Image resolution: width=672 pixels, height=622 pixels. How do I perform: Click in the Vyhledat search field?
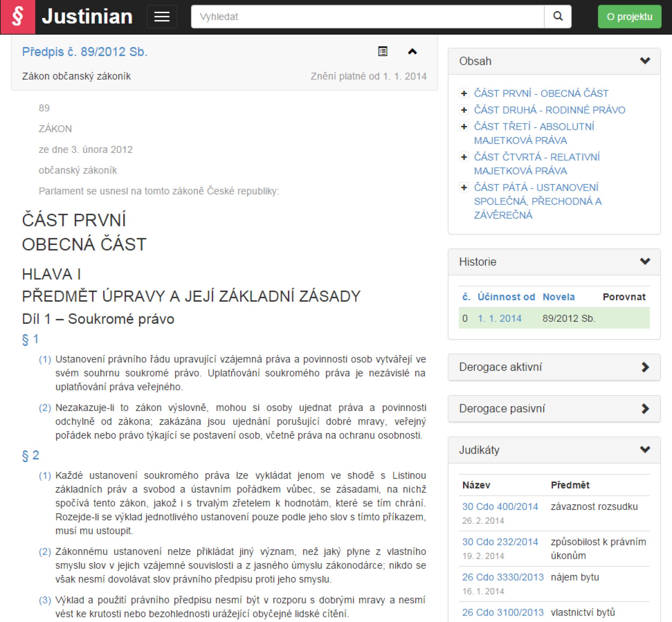(x=367, y=17)
